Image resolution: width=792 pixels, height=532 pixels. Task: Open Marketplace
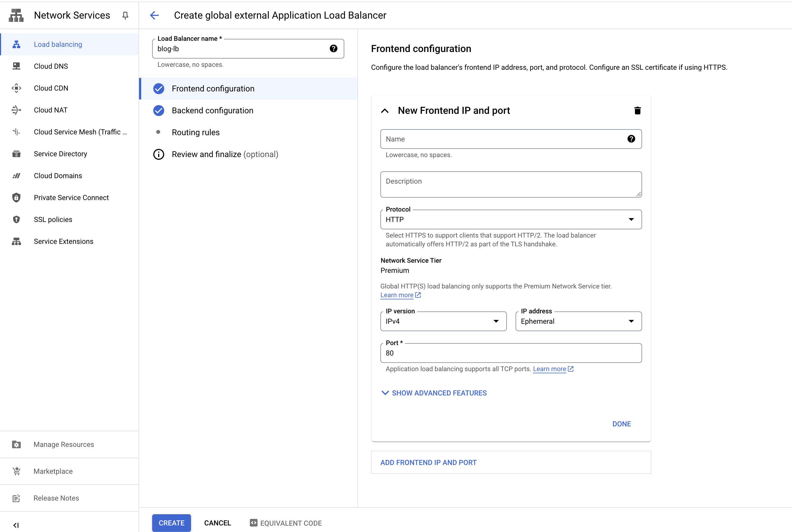(69, 471)
